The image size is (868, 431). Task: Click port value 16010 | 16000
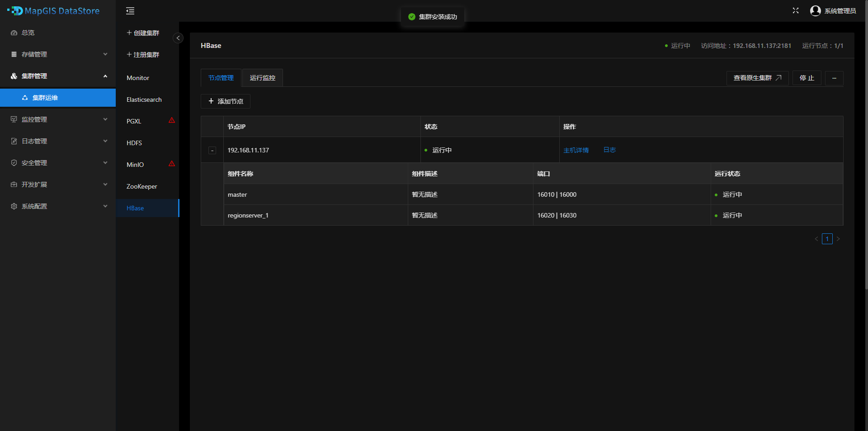point(557,194)
